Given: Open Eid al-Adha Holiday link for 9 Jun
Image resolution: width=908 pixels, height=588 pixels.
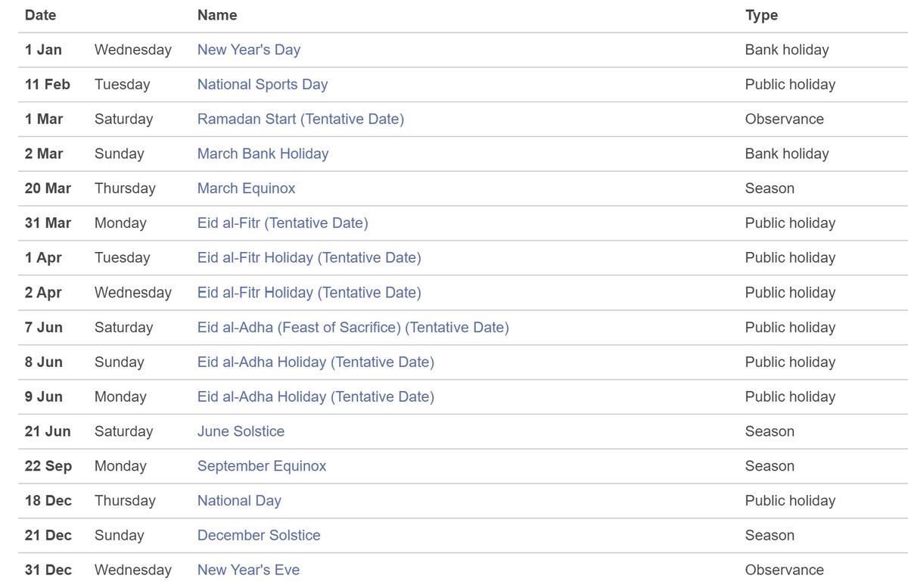Looking at the screenshot, I should (x=316, y=397).
